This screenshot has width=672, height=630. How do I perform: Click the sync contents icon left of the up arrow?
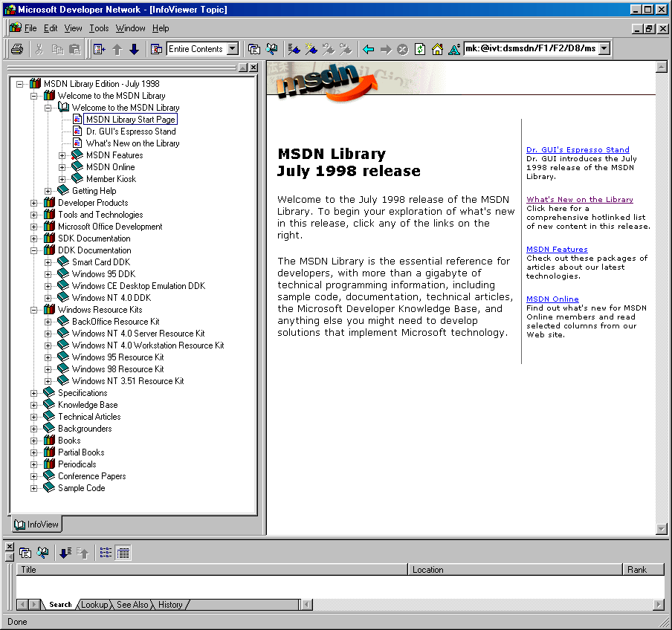(100, 49)
